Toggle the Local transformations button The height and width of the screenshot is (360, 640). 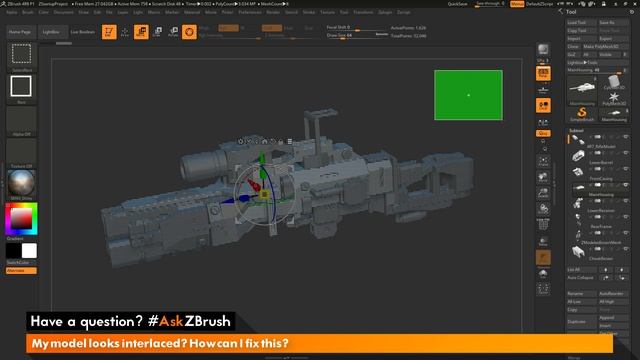point(543,105)
